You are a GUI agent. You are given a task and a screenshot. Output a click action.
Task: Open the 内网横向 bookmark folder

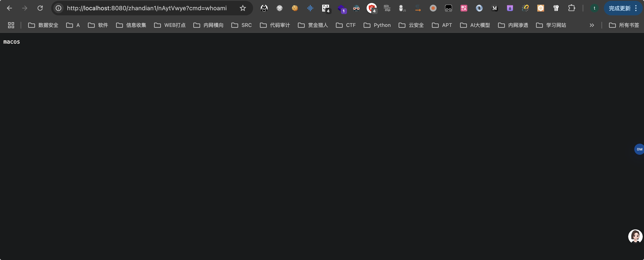pyautogui.click(x=208, y=25)
